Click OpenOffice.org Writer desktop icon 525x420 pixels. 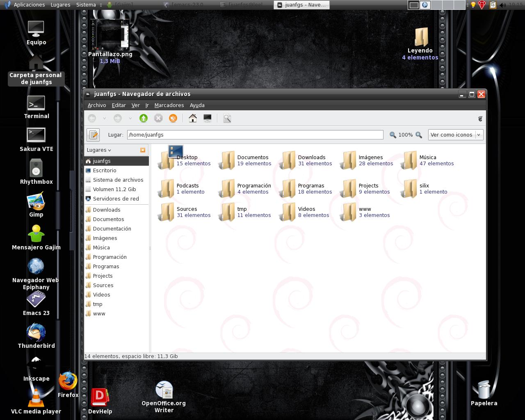pyautogui.click(x=164, y=397)
